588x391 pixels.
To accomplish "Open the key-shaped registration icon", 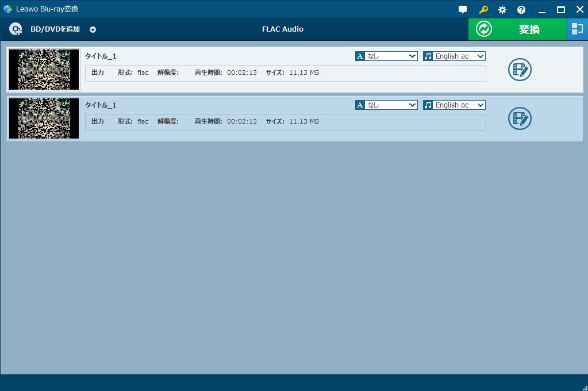I will pyautogui.click(x=483, y=9).
